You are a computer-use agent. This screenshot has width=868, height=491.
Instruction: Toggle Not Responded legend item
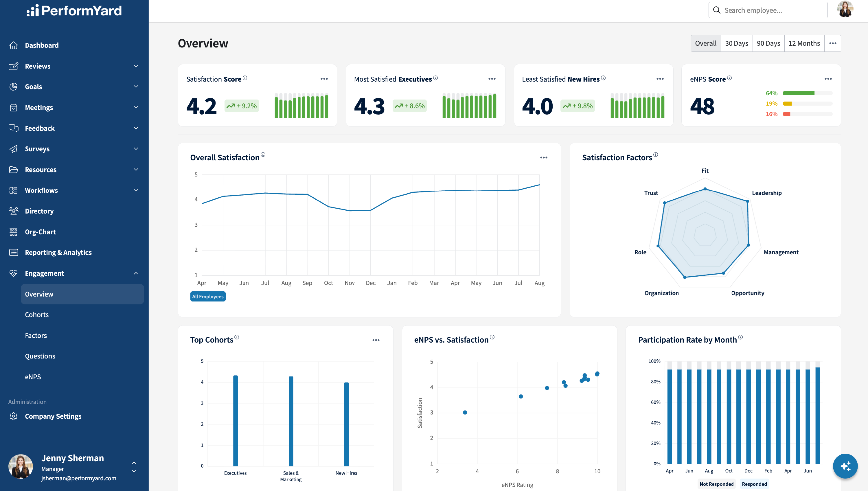point(717,484)
